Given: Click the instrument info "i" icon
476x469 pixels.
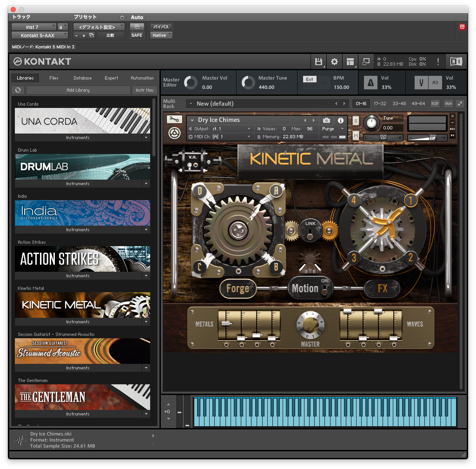Looking at the screenshot, I should coord(341,121).
